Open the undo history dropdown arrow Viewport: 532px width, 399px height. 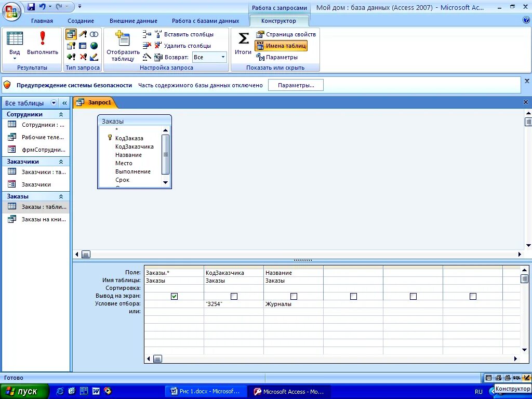50,6
